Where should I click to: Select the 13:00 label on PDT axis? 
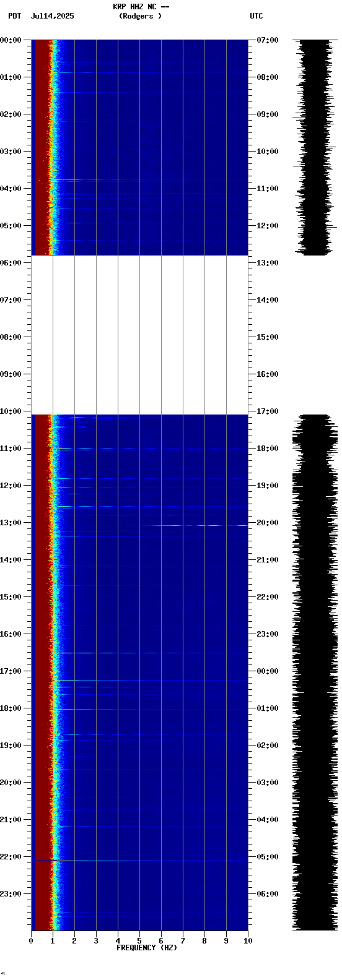11,523
